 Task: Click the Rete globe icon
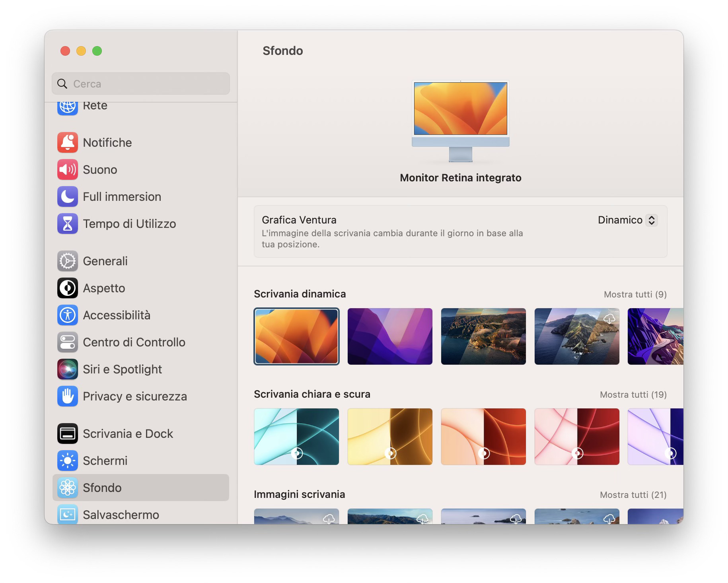(x=67, y=108)
